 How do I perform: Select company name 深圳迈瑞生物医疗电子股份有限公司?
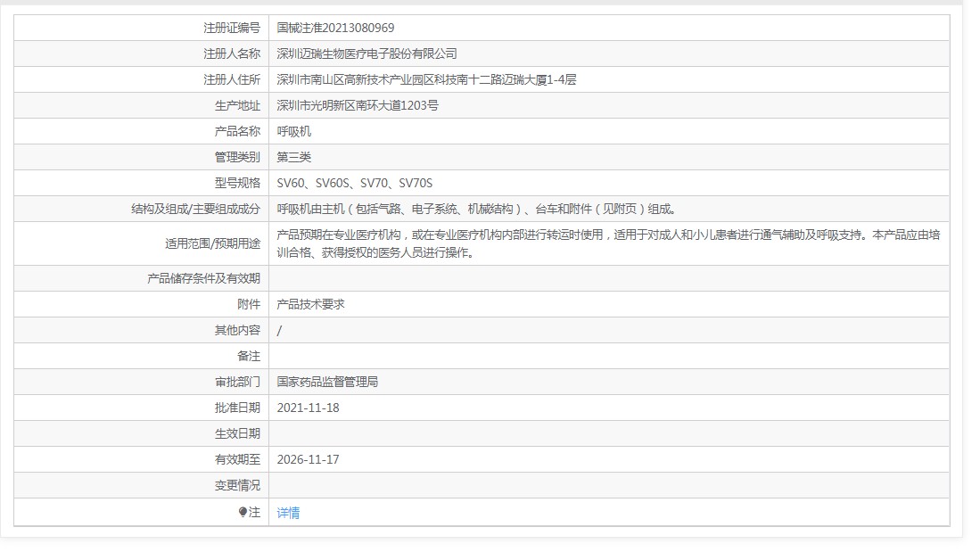[x=366, y=54]
